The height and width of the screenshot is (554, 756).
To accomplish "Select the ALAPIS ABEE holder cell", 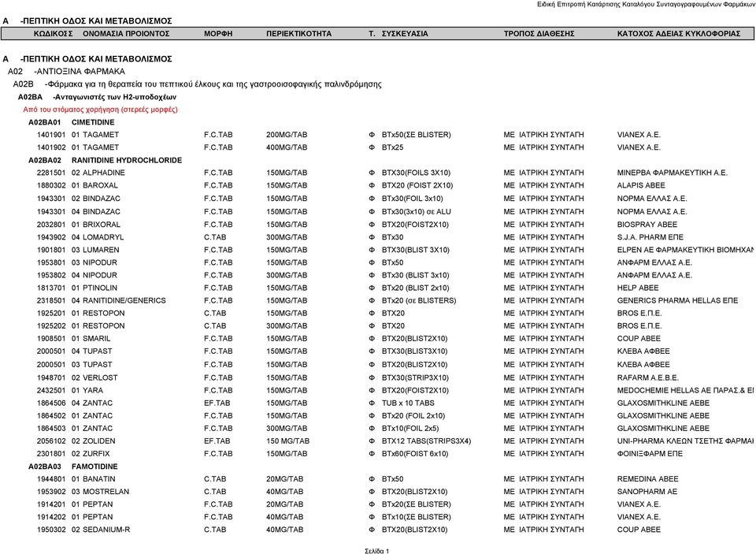I will coord(641,185).
